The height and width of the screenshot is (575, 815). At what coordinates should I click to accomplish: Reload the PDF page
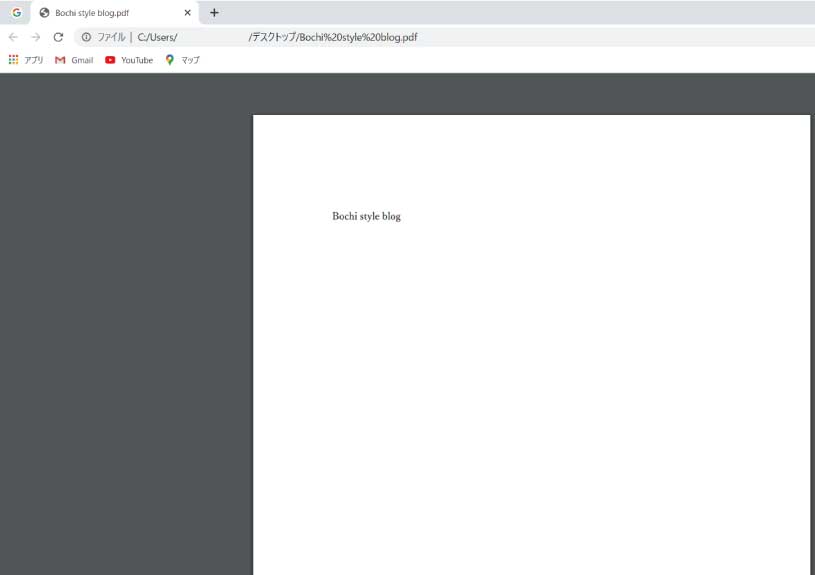point(58,37)
